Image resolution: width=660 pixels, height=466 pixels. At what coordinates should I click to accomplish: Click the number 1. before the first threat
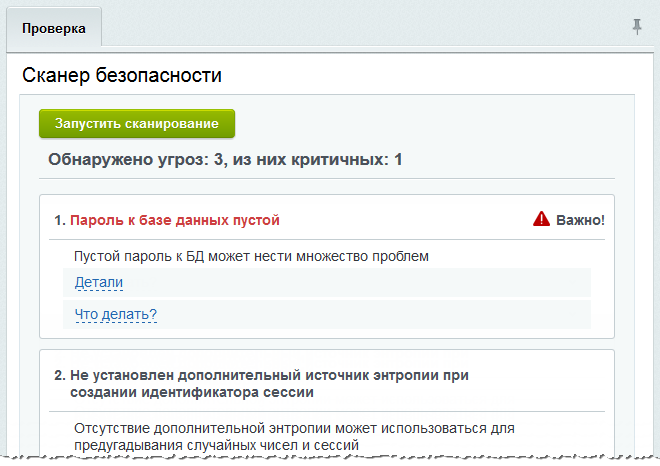[x=60, y=220]
